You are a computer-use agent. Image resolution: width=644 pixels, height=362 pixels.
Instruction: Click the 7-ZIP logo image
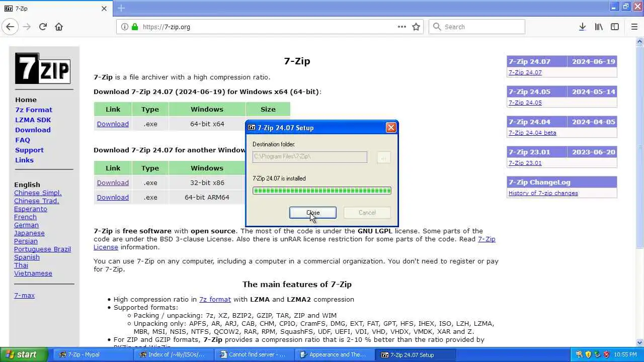[42, 68]
